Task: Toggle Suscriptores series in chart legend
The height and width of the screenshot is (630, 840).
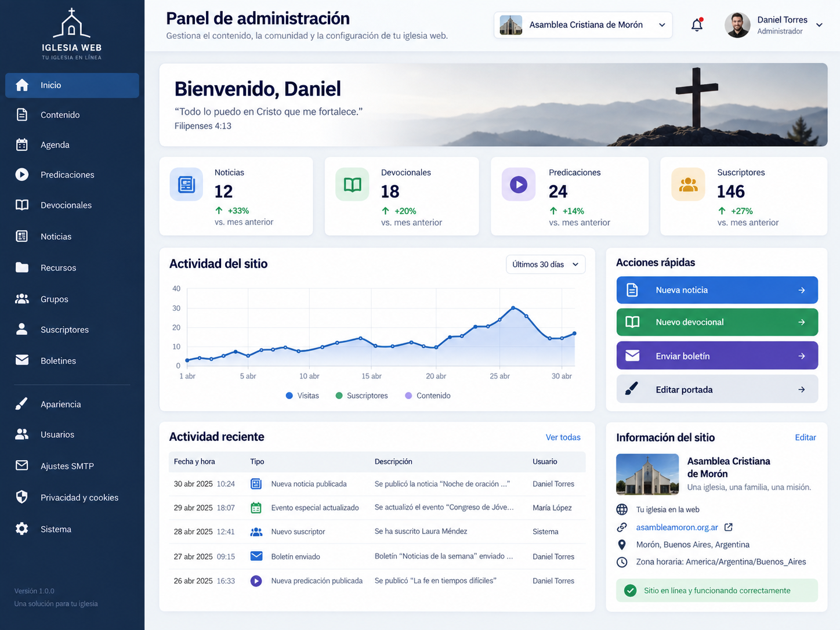Action: pyautogui.click(x=361, y=396)
